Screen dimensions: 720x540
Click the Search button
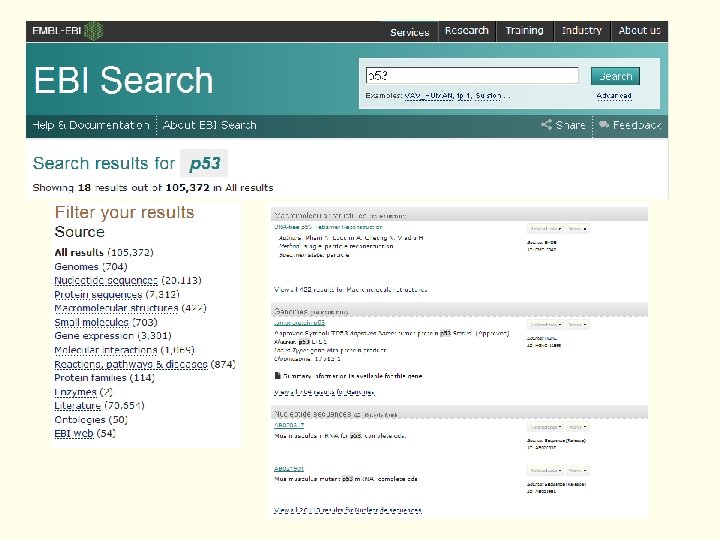tap(615, 76)
